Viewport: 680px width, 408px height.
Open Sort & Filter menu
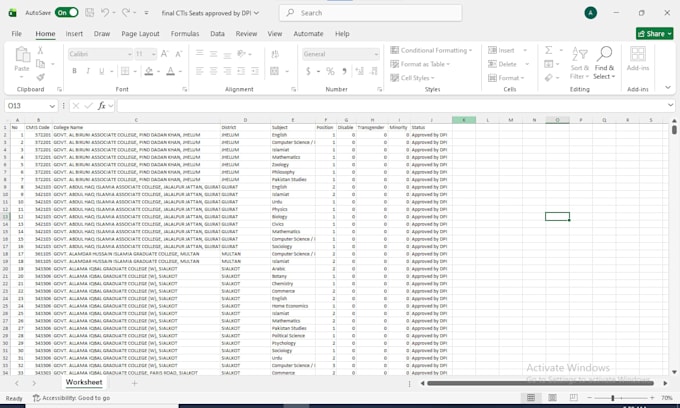coord(579,63)
